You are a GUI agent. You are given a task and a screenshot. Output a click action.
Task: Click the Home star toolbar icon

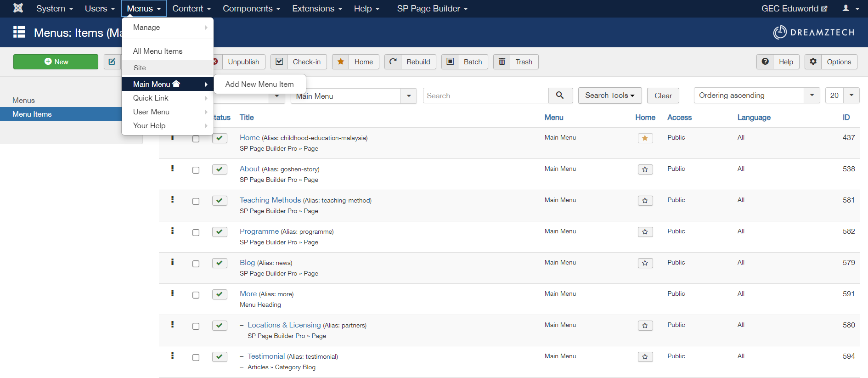tap(341, 62)
